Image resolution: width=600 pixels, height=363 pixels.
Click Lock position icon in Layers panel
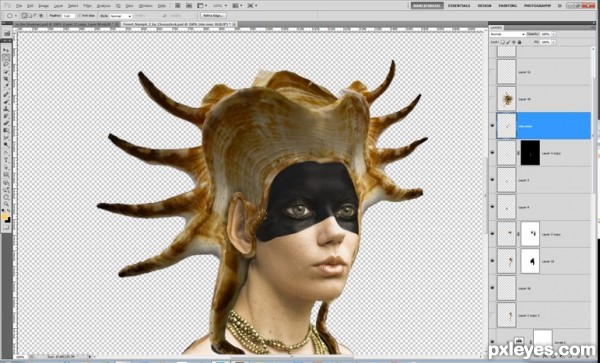click(x=514, y=42)
